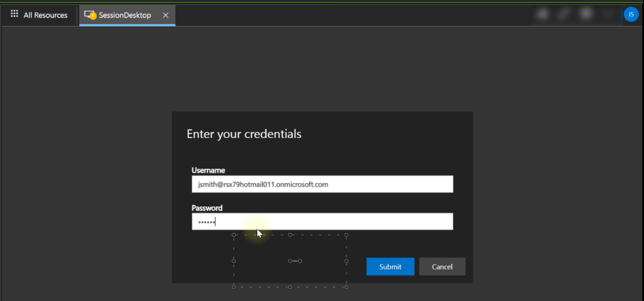The image size is (644, 301).
Task: Focus the Username text field
Action: coord(322,185)
